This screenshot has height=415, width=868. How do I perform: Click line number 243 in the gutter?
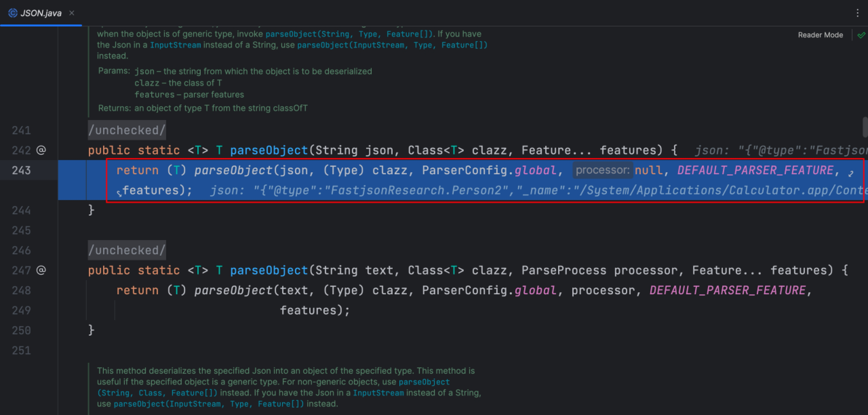click(21, 170)
